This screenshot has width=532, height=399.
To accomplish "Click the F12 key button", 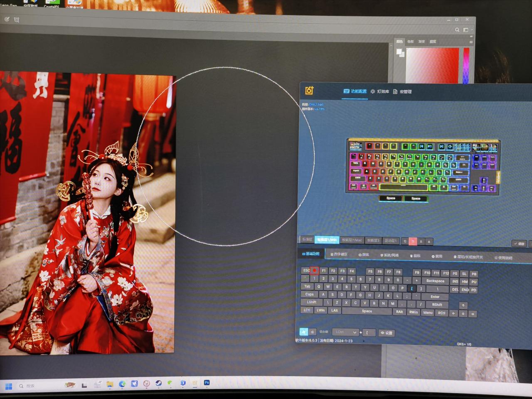I will [446, 273].
